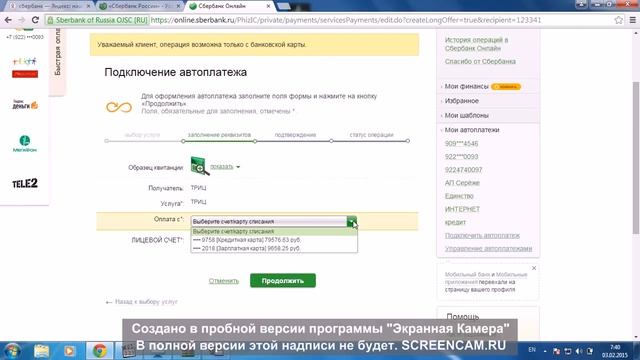Open the 'Оплата с' account dropdown
The image size is (640, 360).
(x=274, y=221)
